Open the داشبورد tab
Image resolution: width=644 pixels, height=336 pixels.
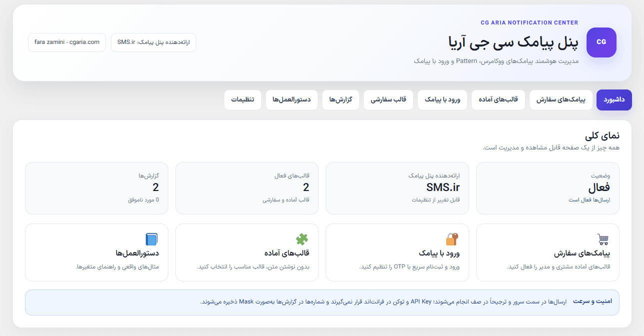click(614, 100)
